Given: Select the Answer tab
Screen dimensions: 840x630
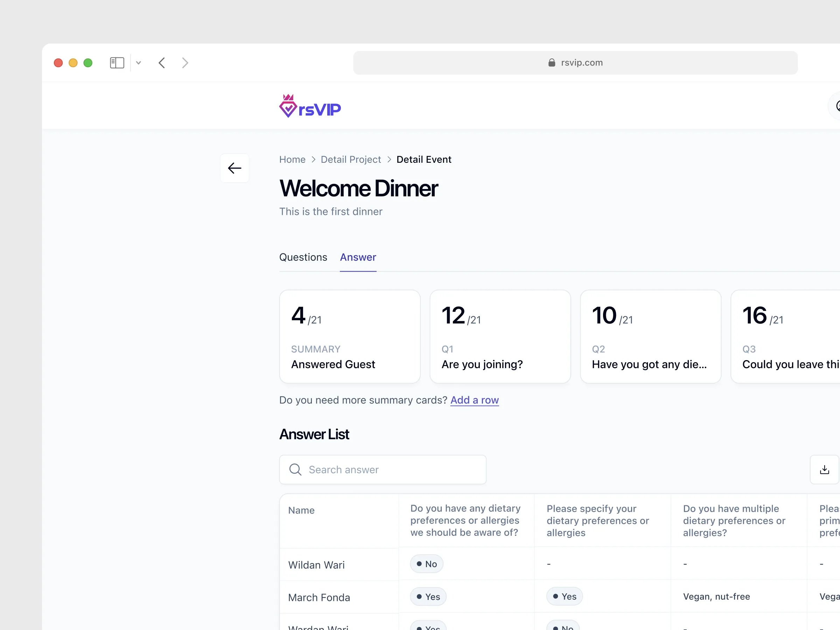Looking at the screenshot, I should pos(358,257).
